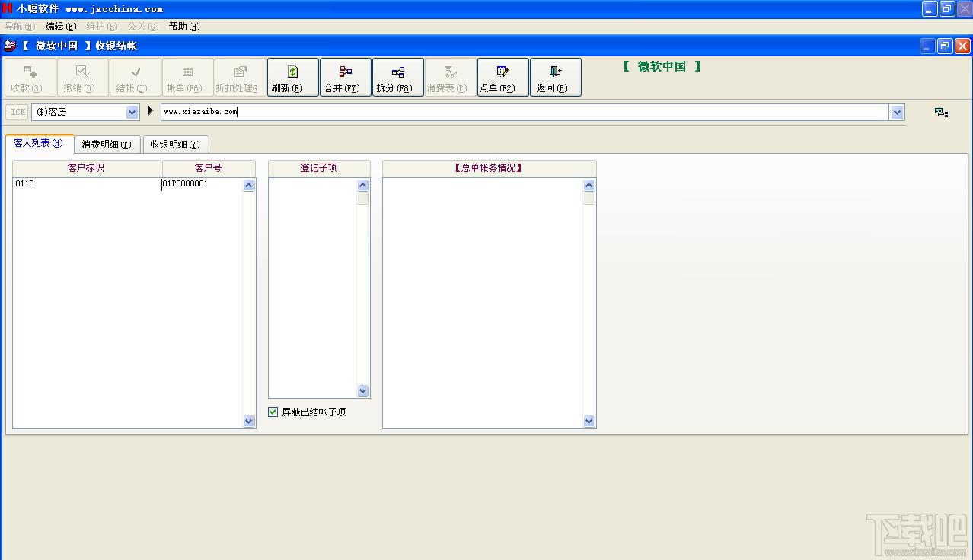Restore the inner 收银结帐 window

945,46
